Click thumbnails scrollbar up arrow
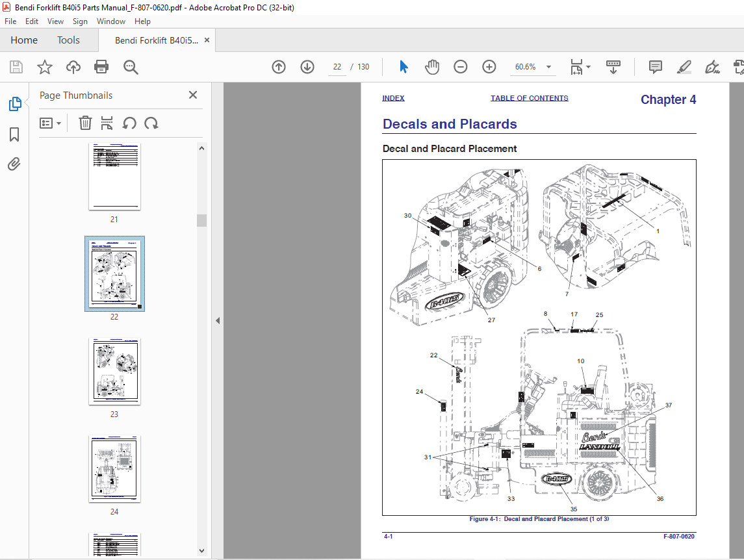Image resolution: width=744 pixels, height=560 pixels. (x=201, y=149)
